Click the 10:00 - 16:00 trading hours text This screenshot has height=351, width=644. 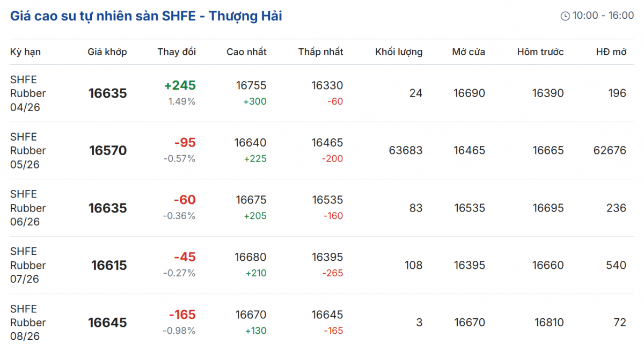tap(603, 16)
